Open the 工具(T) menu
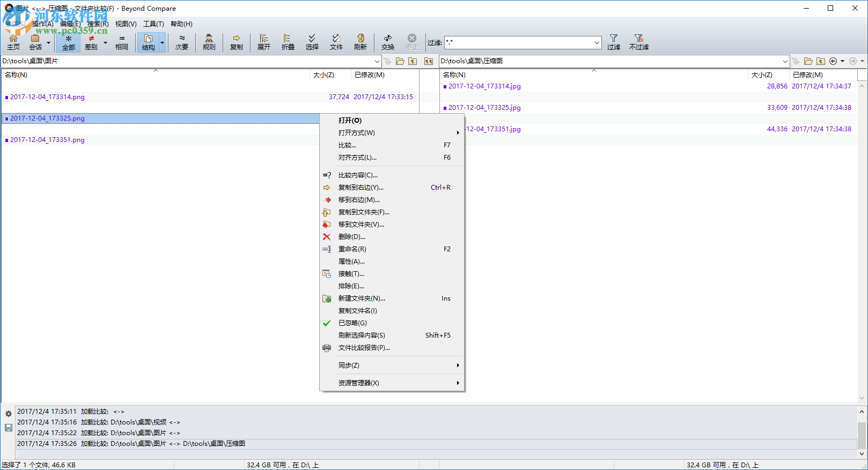This screenshot has width=868, height=470. tap(153, 24)
